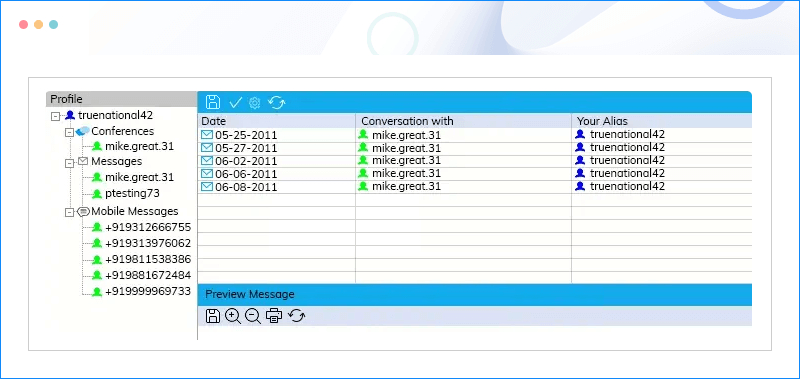The width and height of the screenshot is (800, 379).
Task: Click mike.great.31 in the 06-02-2011 row
Action: (x=406, y=161)
